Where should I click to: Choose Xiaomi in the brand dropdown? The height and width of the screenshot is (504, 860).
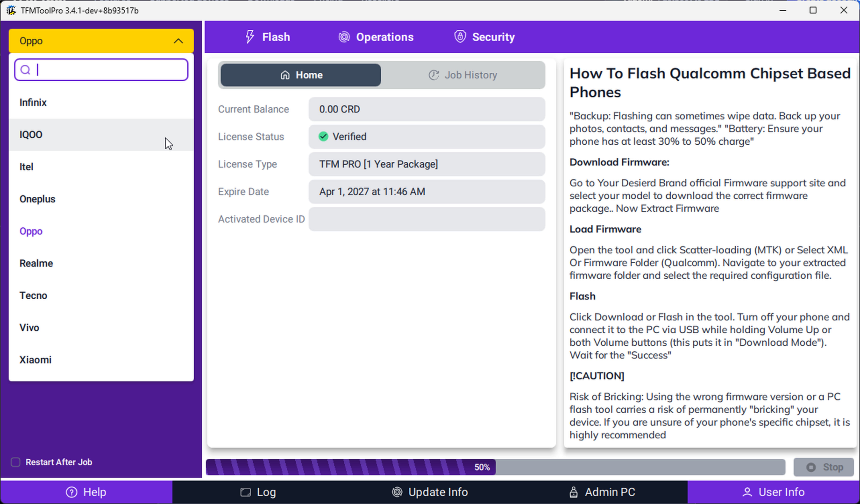point(101,360)
